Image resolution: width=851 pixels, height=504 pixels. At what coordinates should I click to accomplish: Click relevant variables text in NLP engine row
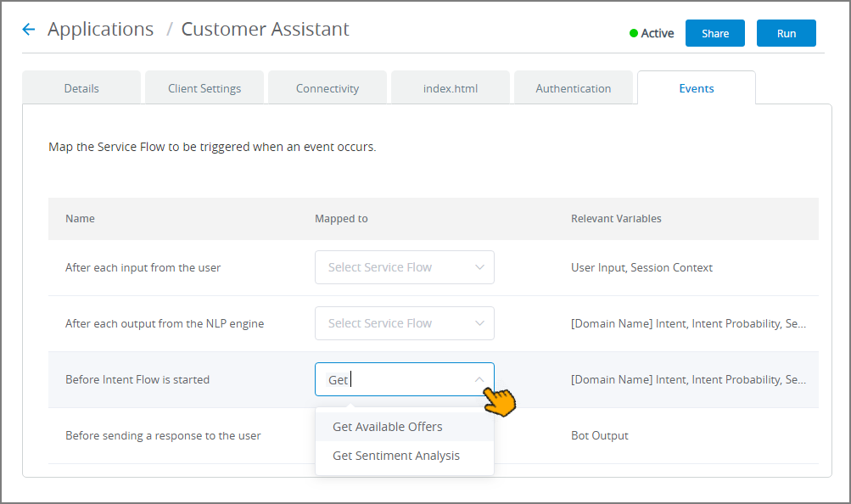(688, 323)
